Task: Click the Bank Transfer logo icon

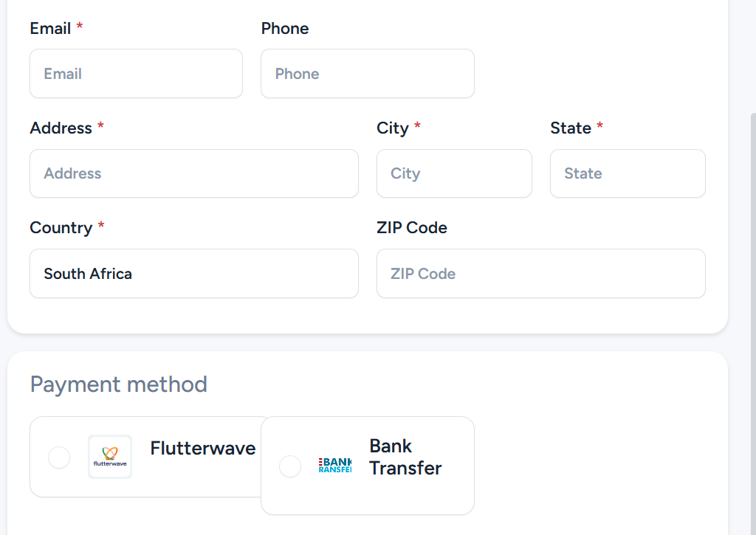Action: tap(335, 465)
